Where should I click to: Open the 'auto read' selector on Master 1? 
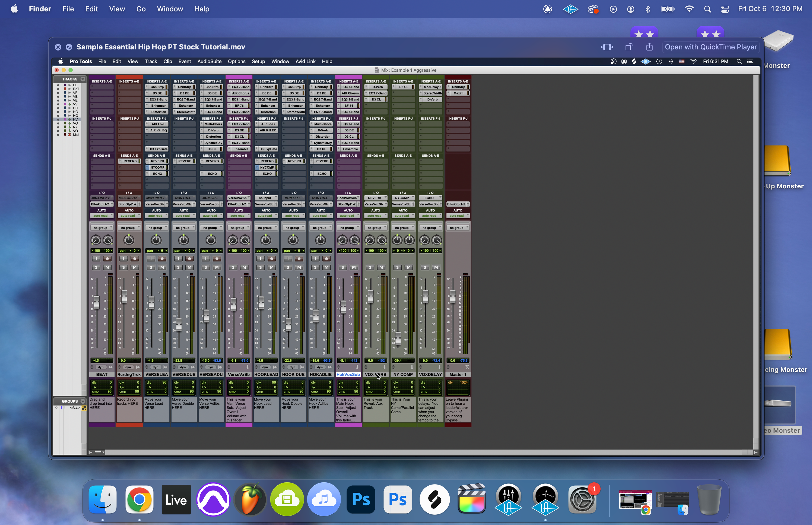click(458, 216)
